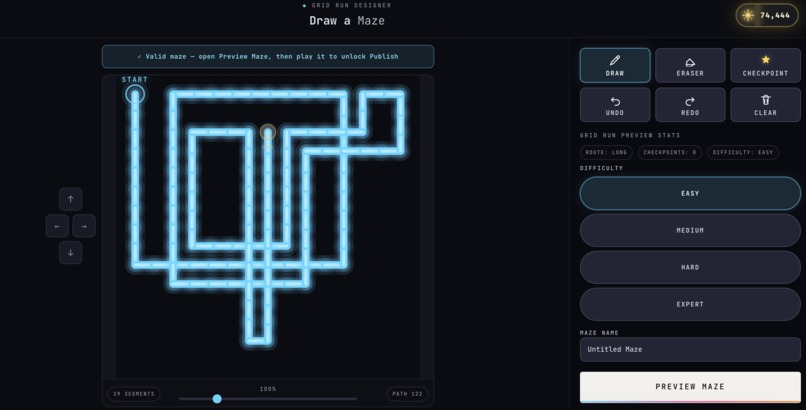Viewport: 806px width, 410px height.
Task: Edit the Maze Name field
Action: point(690,349)
